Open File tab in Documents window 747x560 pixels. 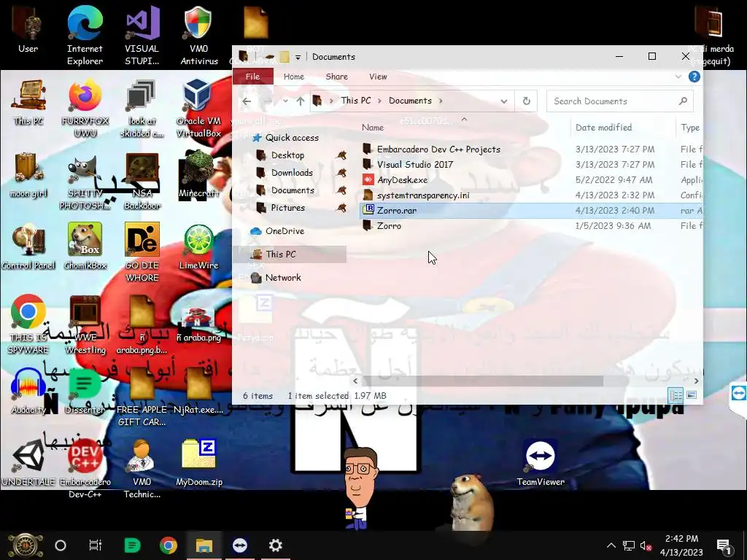click(x=253, y=77)
